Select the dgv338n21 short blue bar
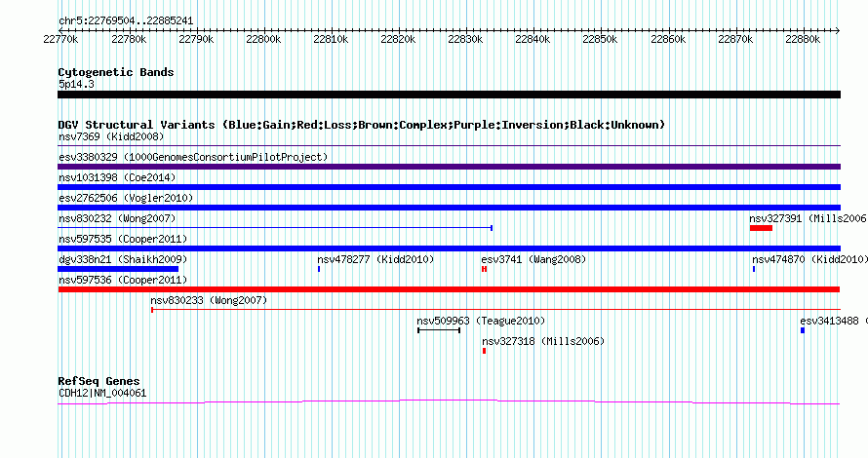The image size is (868, 458). pyautogui.click(x=118, y=269)
